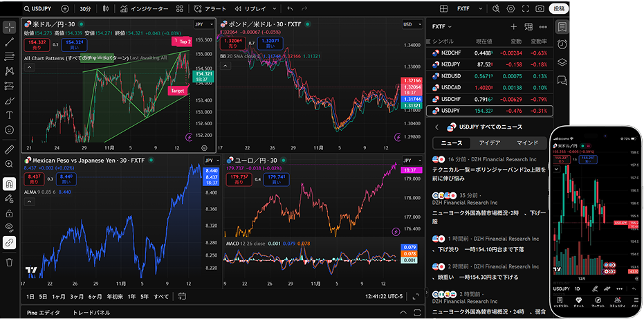Click the 154.324 買い buy button
Image resolution: width=644 pixels, height=319 pixels.
[74, 45]
